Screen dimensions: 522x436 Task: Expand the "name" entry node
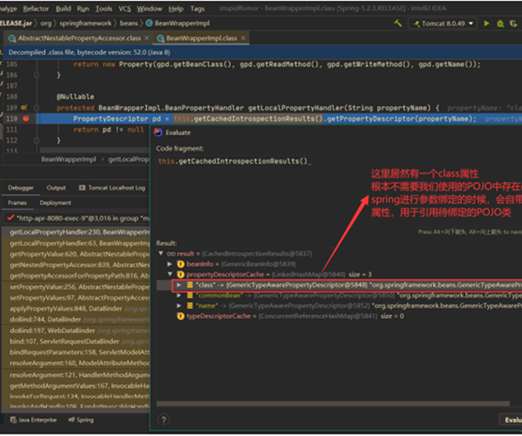[x=179, y=305]
